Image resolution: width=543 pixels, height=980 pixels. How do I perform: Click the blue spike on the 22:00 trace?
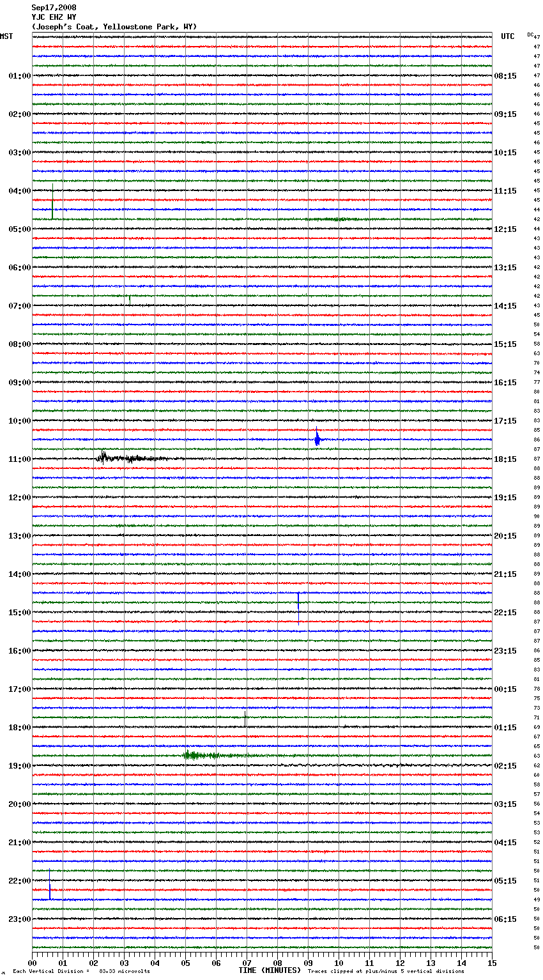[x=50, y=885]
